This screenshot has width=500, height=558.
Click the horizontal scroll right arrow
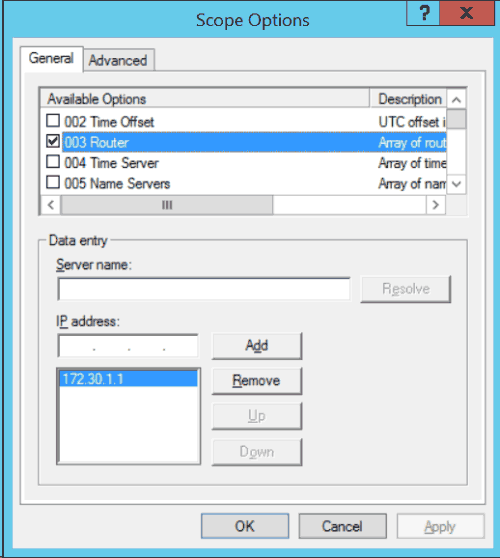[x=436, y=205]
